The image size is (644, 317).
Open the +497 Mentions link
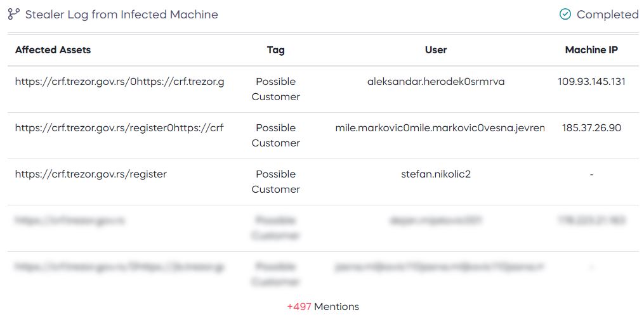click(x=323, y=306)
